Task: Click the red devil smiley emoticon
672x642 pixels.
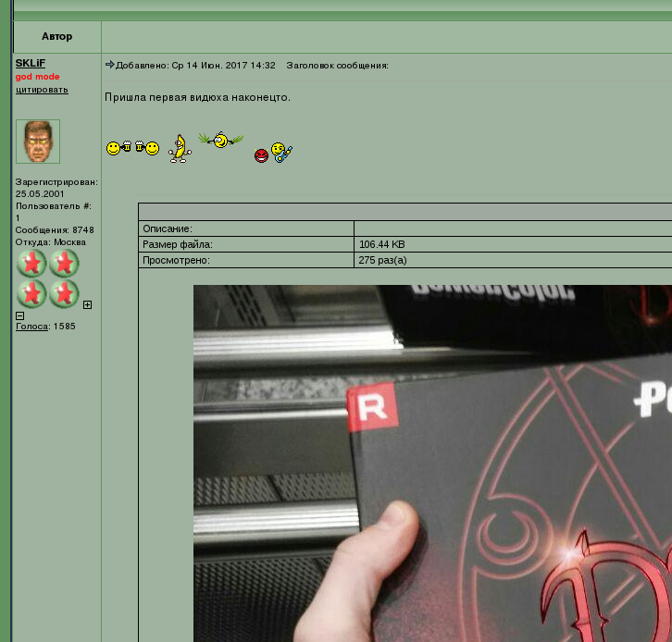Action: tap(261, 155)
